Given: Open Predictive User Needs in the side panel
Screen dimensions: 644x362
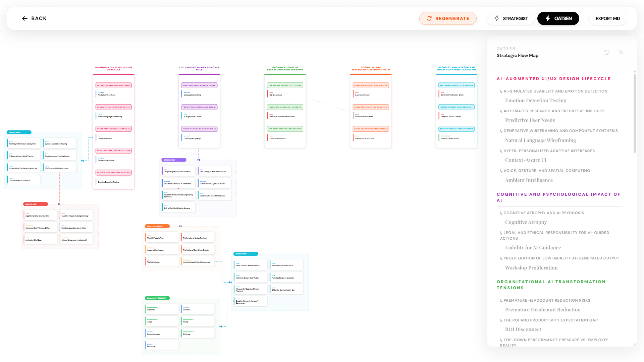Looking at the screenshot, I should [530, 120].
